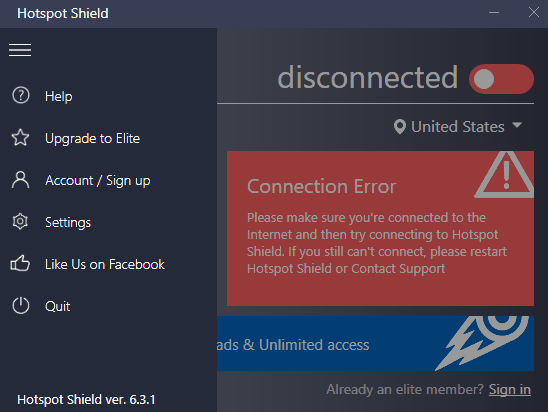The height and width of the screenshot is (412, 548).
Task: Open the United States country selector
Action: coord(458,127)
